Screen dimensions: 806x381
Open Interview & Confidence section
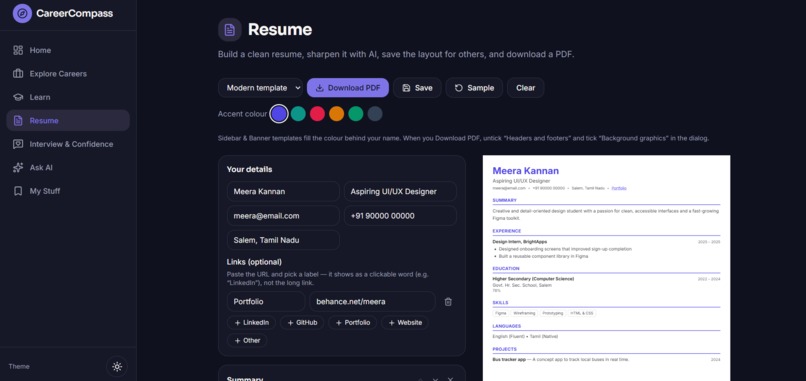[68, 144]
